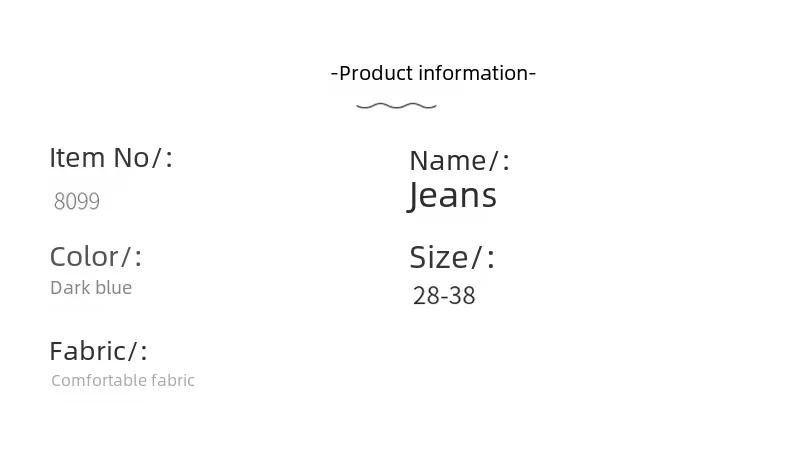Image resolution: width=790 pixels, height=463 pixels.
Task: Click the Dark blue color value
Action: coord(91,288)
